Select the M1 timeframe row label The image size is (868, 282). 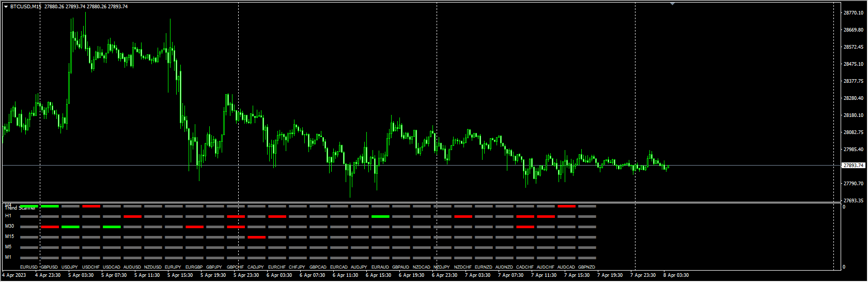pyautogui.click(x=8, y=258)
